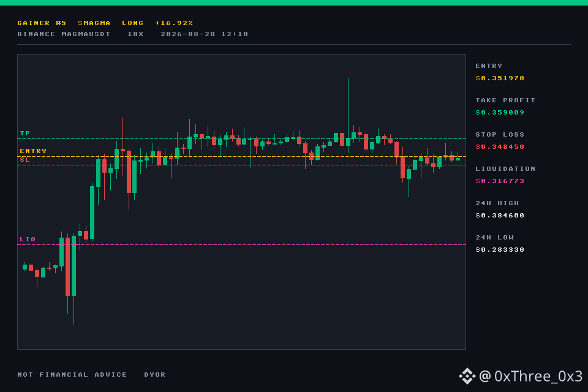The height and width of the screenshot is (392, 588).
Task: Click the tallest green wick candle
Action: [x=348, y=116]
